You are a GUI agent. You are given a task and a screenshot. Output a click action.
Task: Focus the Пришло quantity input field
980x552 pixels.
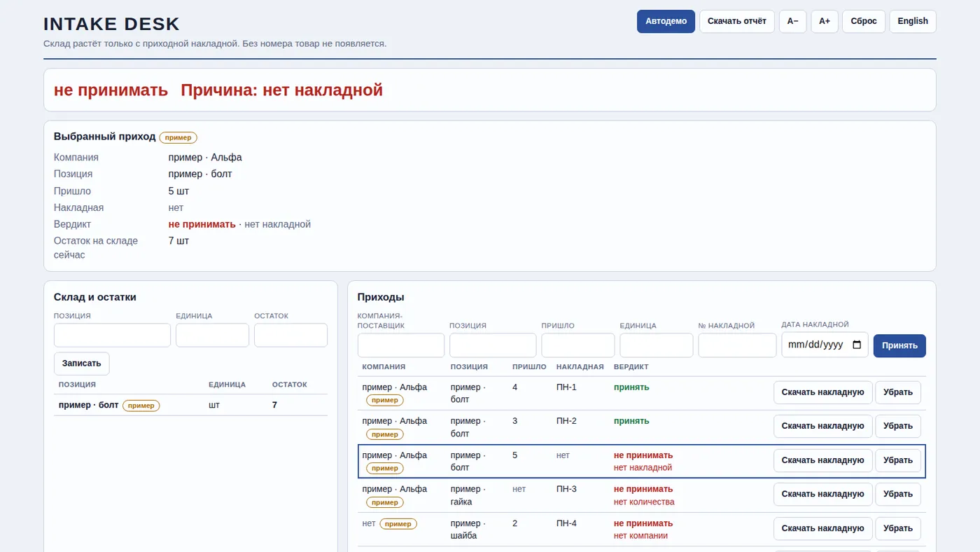(578, 345)
